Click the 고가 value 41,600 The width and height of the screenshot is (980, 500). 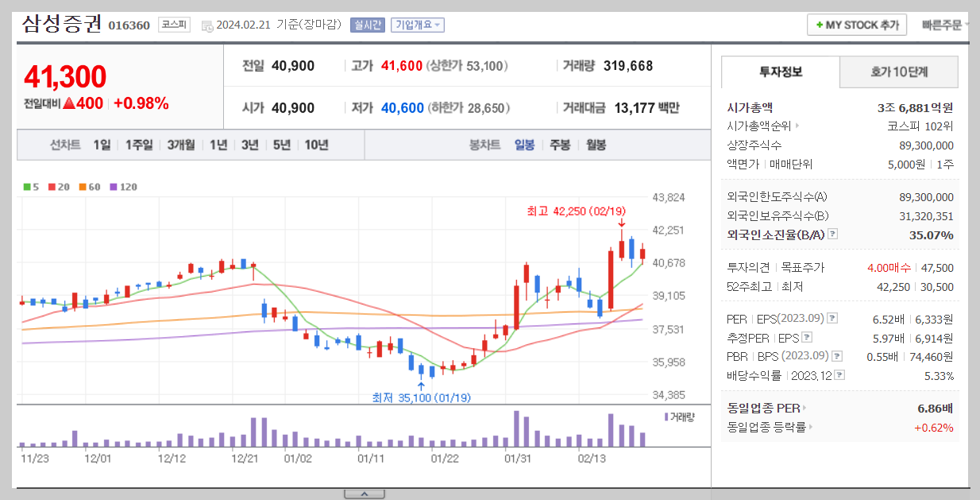coord(402,66)
